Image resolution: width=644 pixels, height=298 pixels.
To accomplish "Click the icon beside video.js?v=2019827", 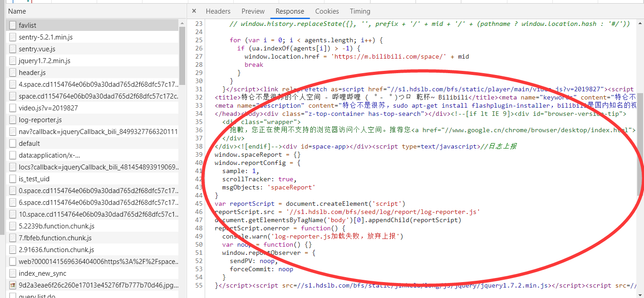I will click(x=13, y=108).
